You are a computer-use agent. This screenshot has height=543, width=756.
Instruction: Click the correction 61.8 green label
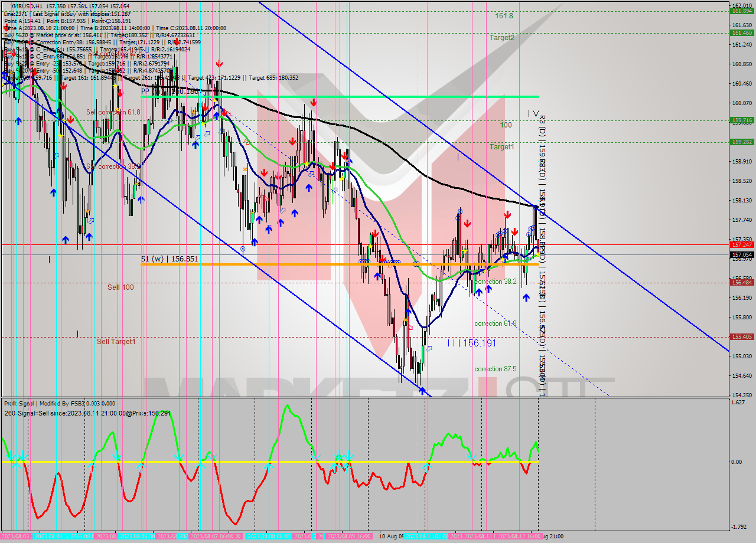coord(495,323)
